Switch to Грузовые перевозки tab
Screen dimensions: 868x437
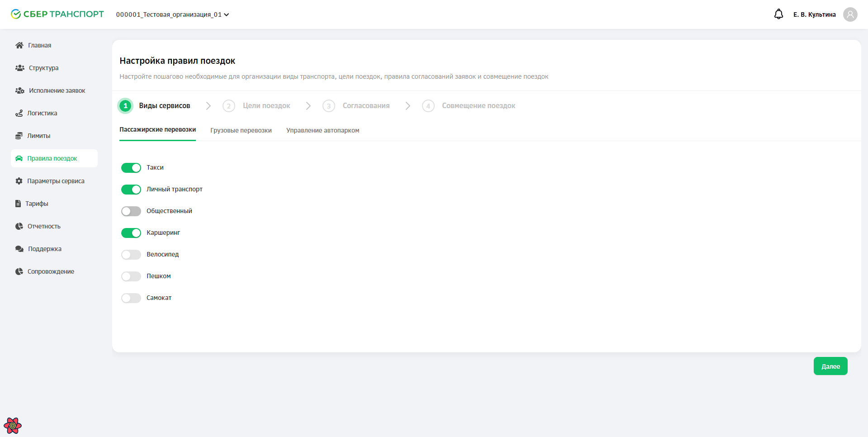[x=241, y=130]
